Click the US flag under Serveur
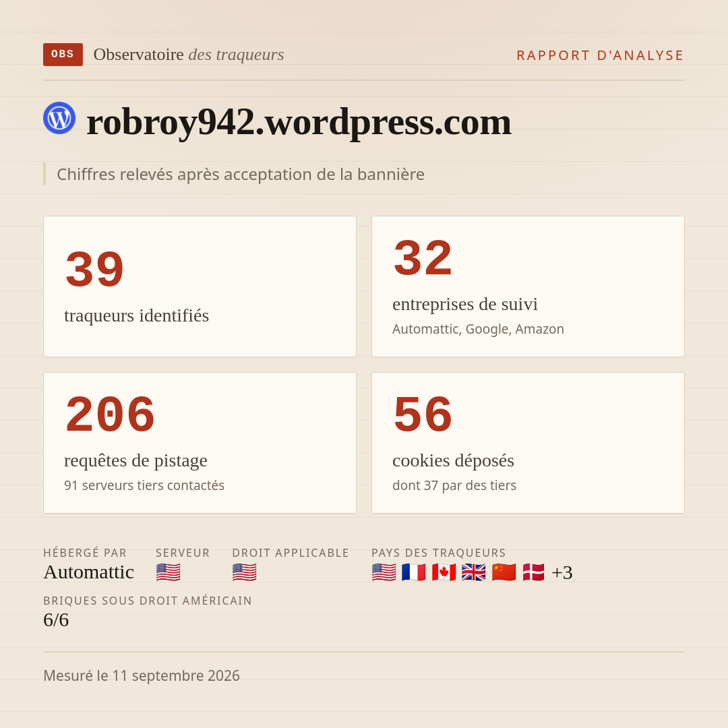 click(x=168, y=572)
